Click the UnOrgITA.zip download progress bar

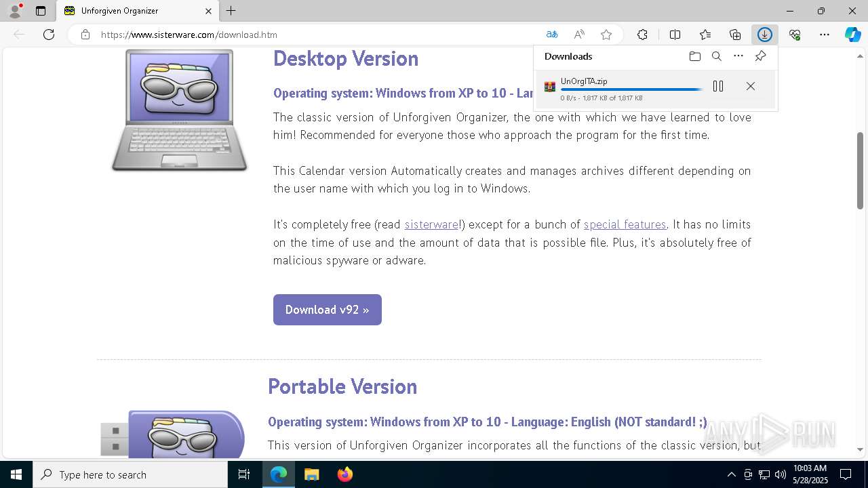(631, 89)
